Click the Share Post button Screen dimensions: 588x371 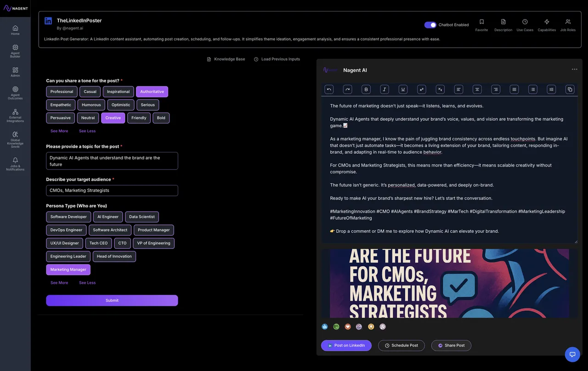[x=451, y=345]
